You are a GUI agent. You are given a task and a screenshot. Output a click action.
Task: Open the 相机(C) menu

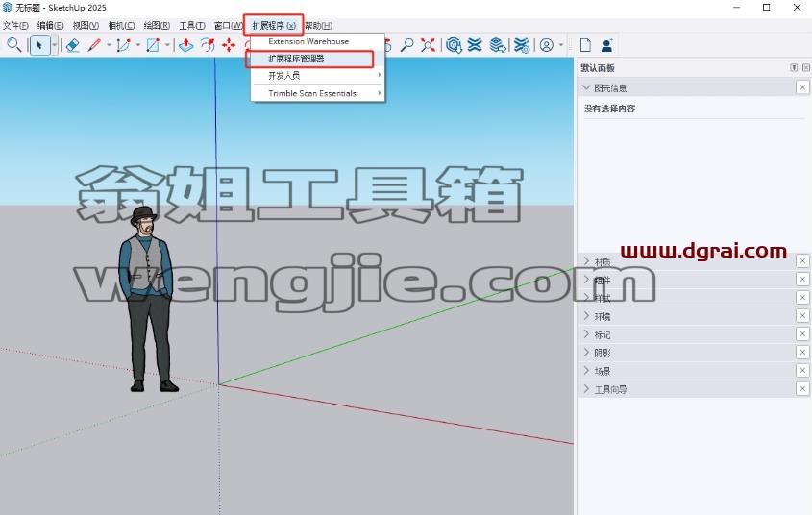pos(121,25)
